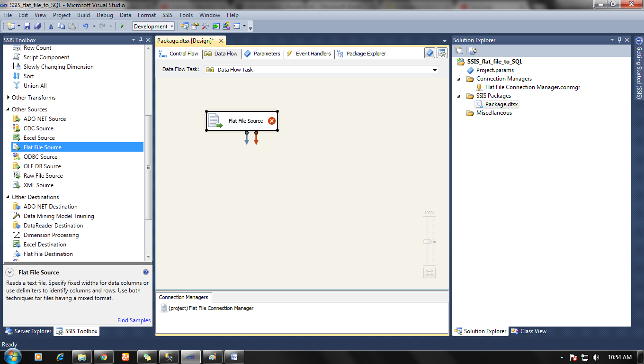Switch to the Control Flow tab

click(179, 54)
